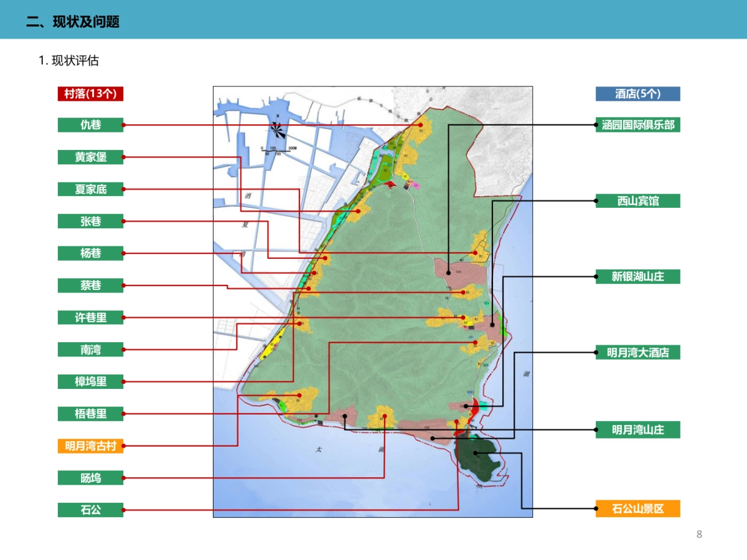The image size is (747, 560).
Task: Select the 西山宾馆 hotel label
Action: tap(637, 201)
